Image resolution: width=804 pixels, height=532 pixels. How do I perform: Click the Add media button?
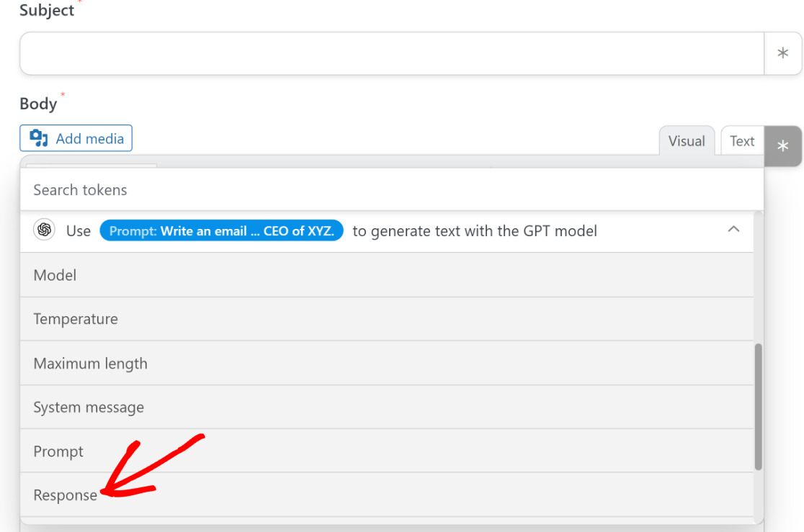pos(76,138)
